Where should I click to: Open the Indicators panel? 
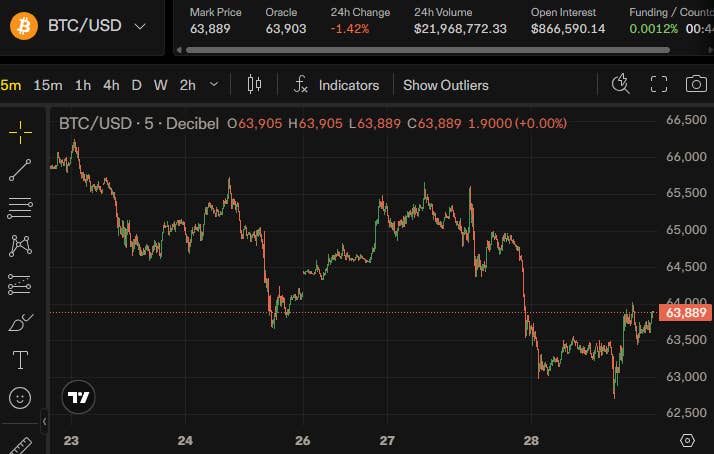pos(337,85)
